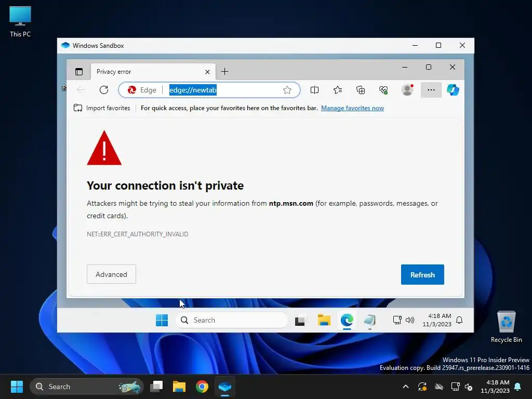
Task: Follow the Manage favorites now link
Action: click(353, 108)
